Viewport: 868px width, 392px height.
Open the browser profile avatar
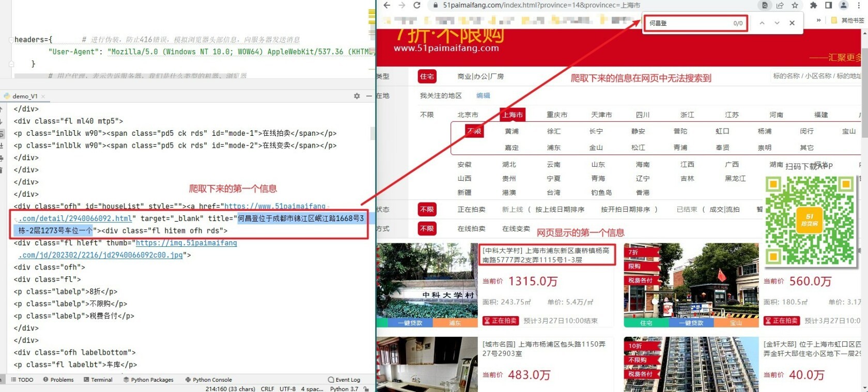click(x=843, y=5)
